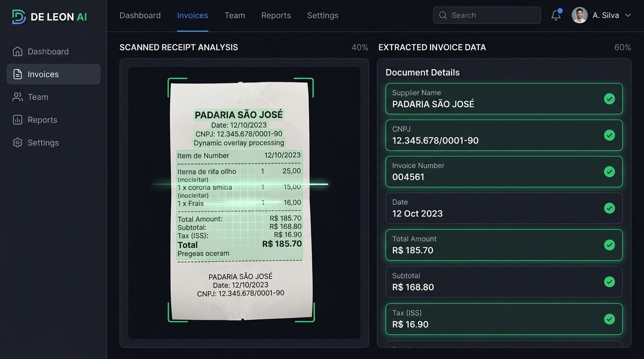Click the receipt's highlighted PADARIA SÃO JOSÉ header
644x359 pixels.
pos(239,115)
